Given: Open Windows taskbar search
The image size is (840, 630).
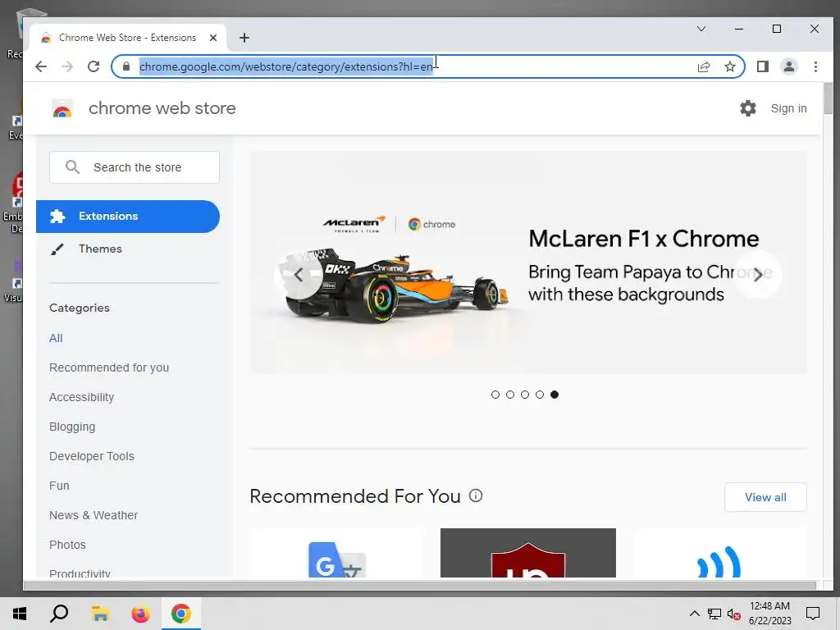Looking at the screenshot, I should point(59,614).
